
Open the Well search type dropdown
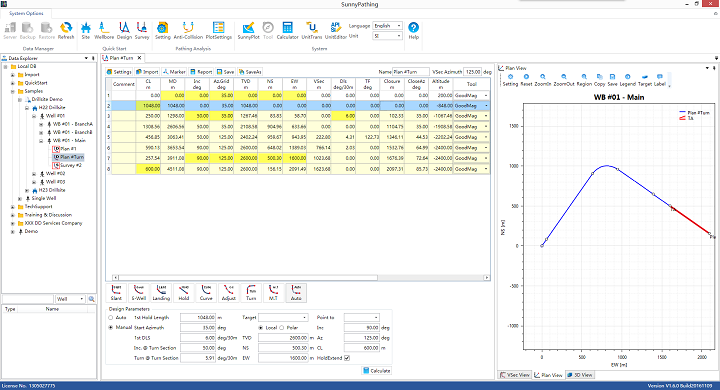70,299
